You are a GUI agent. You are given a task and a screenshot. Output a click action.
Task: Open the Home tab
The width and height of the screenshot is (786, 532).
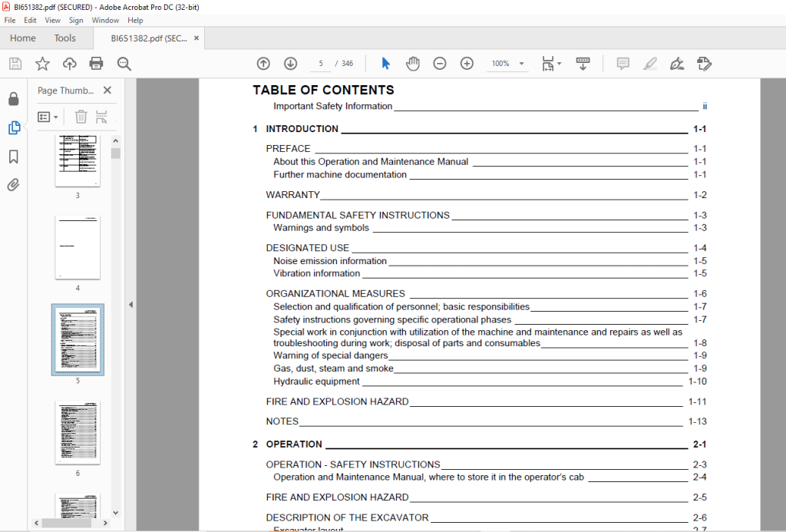(22, 38)
